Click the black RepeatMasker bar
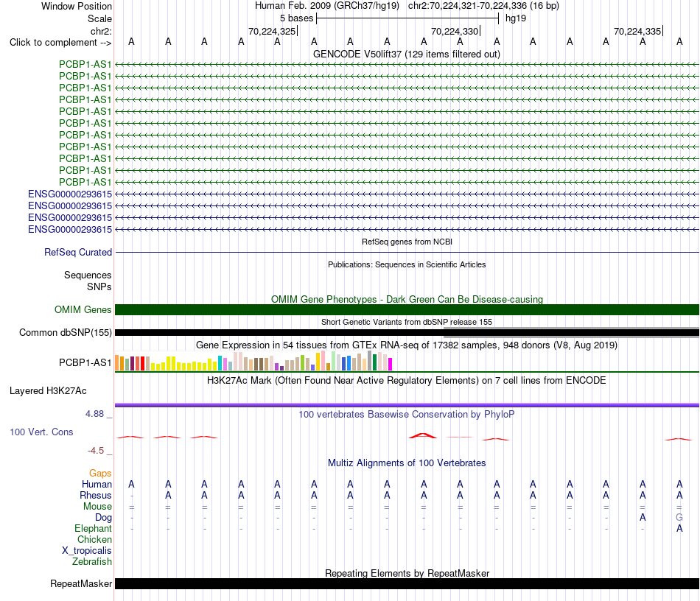The height and width of the screenshot is (601, 700). pyautogui.click(x=407, y=583)
